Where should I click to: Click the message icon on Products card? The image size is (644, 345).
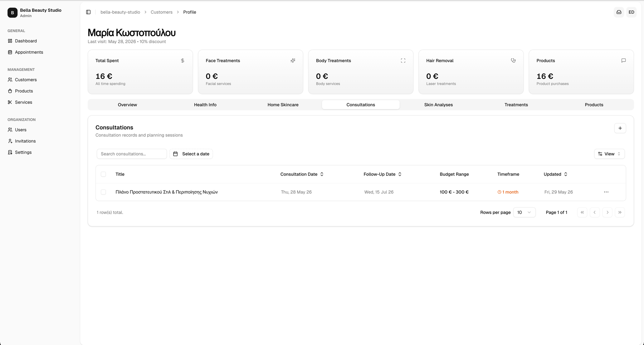(x=624, y=61)
